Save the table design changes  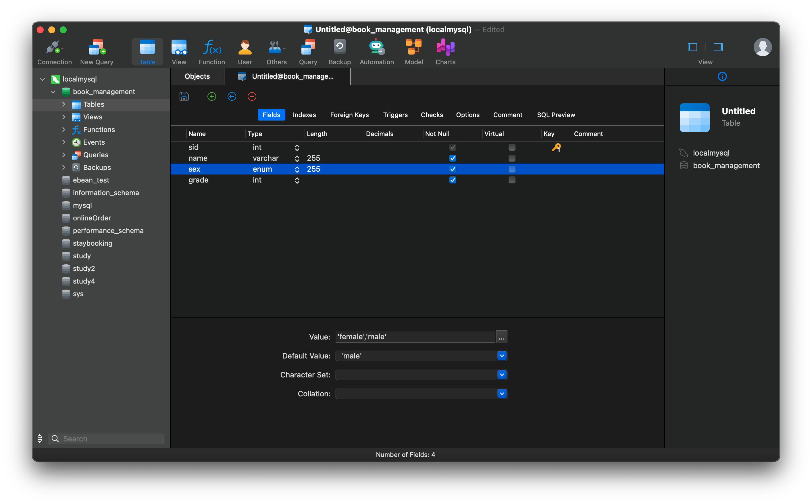(184, 96)
